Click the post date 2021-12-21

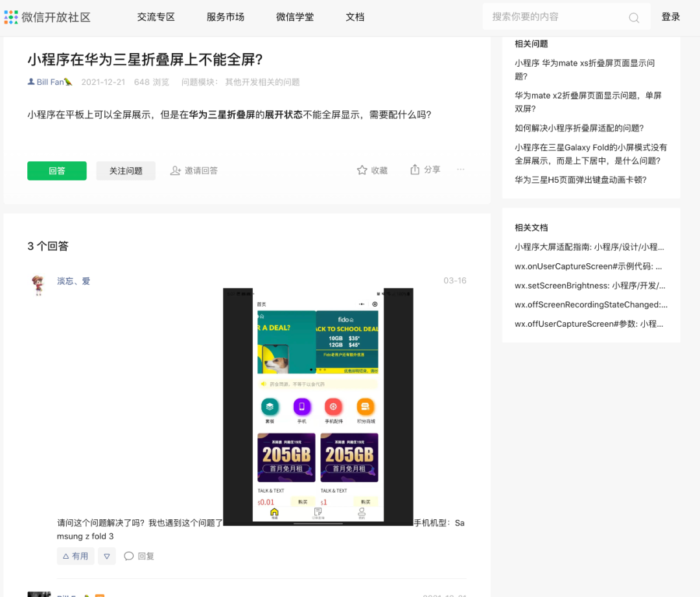tap(103, 82)
